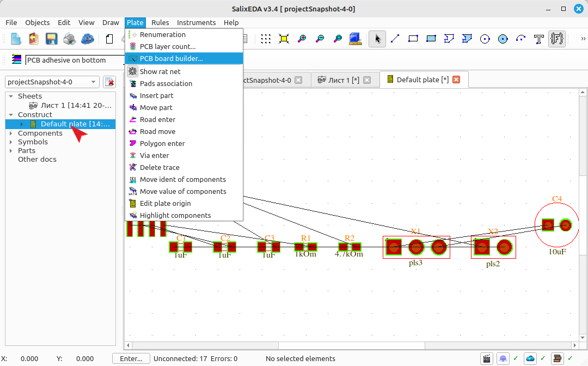The image size is (588, 366).
Task: Click the globe network icon in status bar
Action: [x=503, y=358]
